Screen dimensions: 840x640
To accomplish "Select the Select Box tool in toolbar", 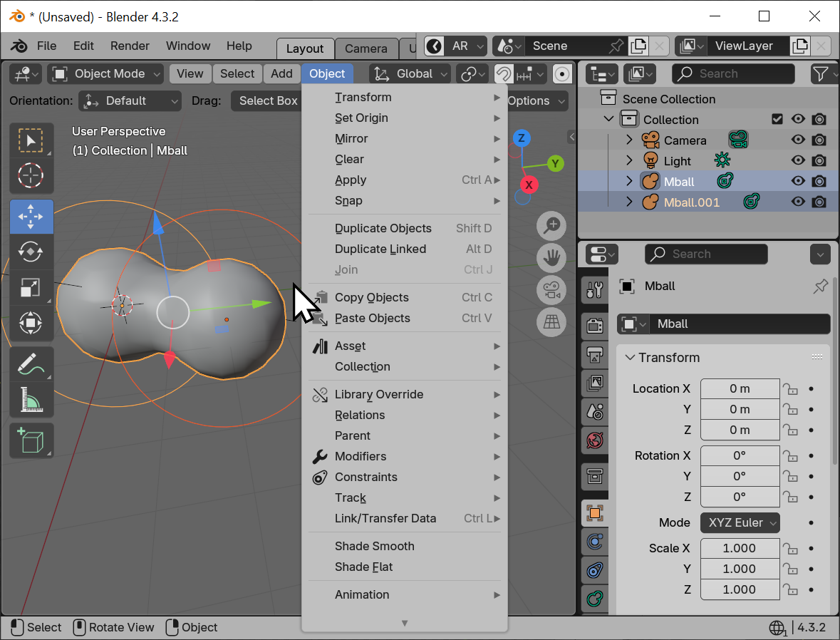I will [x=31, y=140].
